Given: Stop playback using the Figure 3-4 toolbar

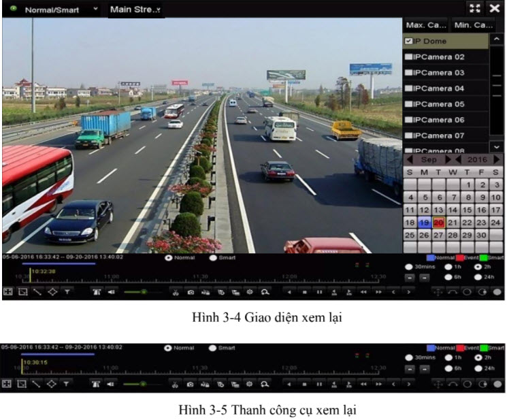Looking at the screenshot, I should 303,291.
